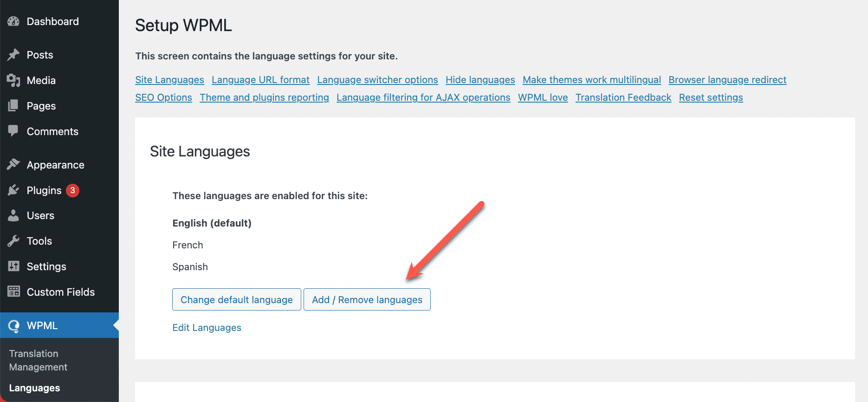Select the Languages submenu item
The width and height of the screenshot is (868, 402).
pyautogui.click(x=34, y=388)
